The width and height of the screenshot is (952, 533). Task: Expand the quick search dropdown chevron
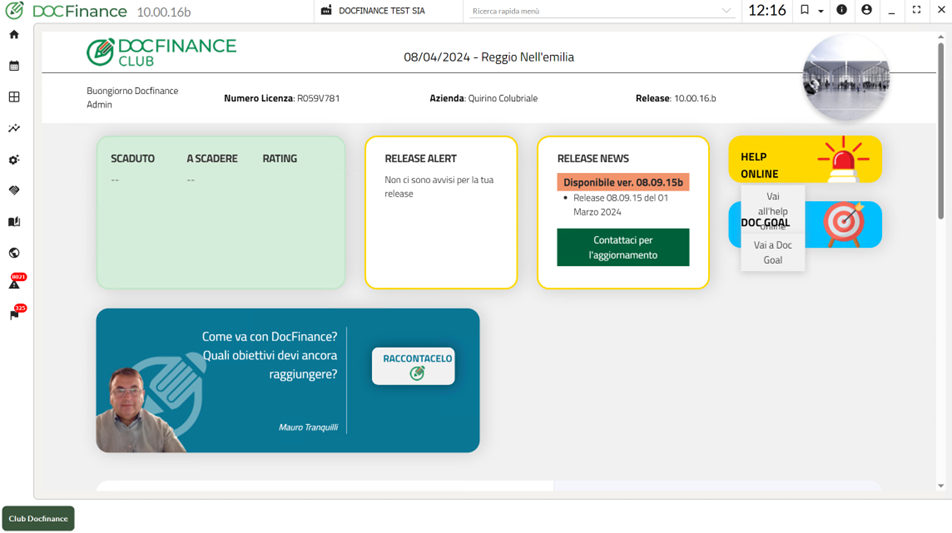point(726,10)
